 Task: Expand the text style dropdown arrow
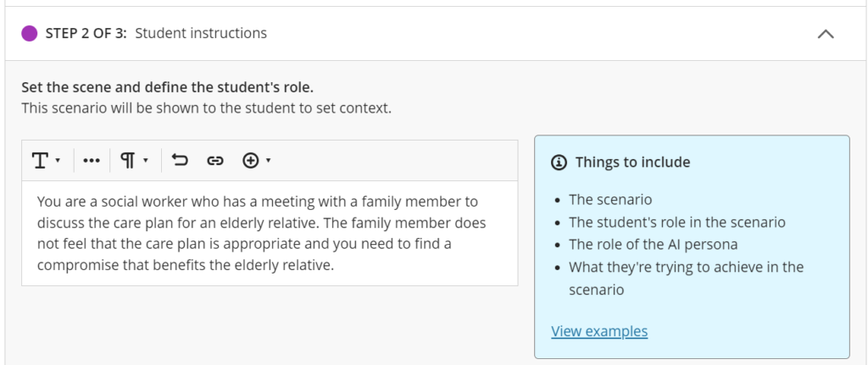58,161
